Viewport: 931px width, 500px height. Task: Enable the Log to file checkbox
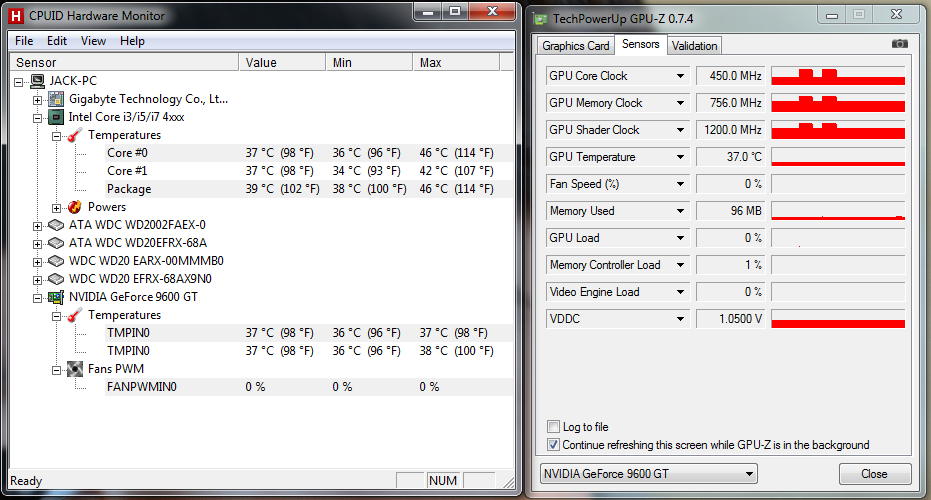553,426
